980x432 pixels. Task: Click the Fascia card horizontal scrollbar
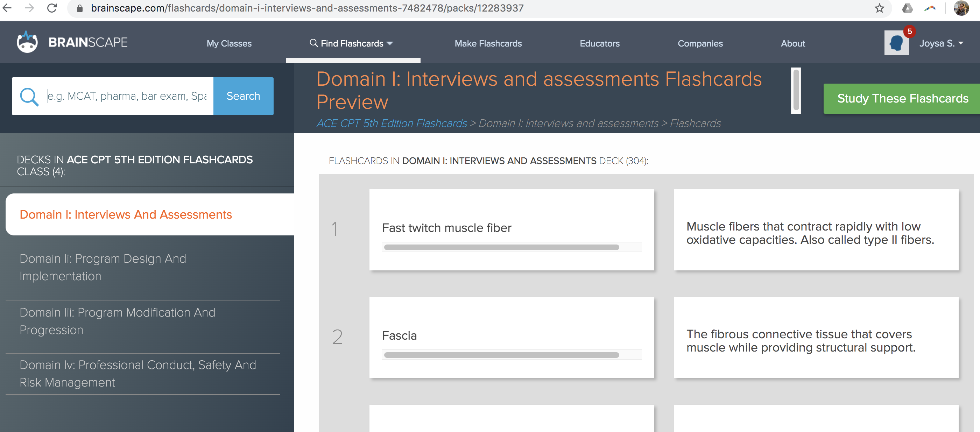pos(501,355)
